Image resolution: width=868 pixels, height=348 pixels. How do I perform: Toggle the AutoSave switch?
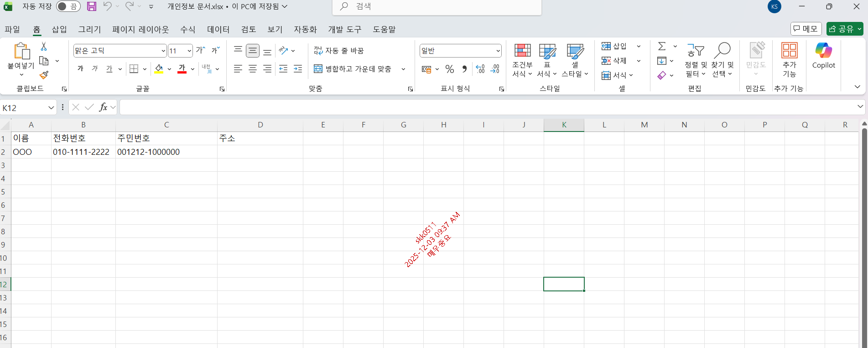[x=68, y=6]
